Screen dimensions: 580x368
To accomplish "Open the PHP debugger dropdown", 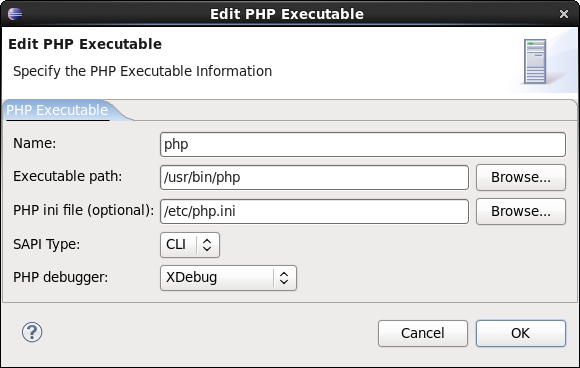I will [x=229, y=278].
